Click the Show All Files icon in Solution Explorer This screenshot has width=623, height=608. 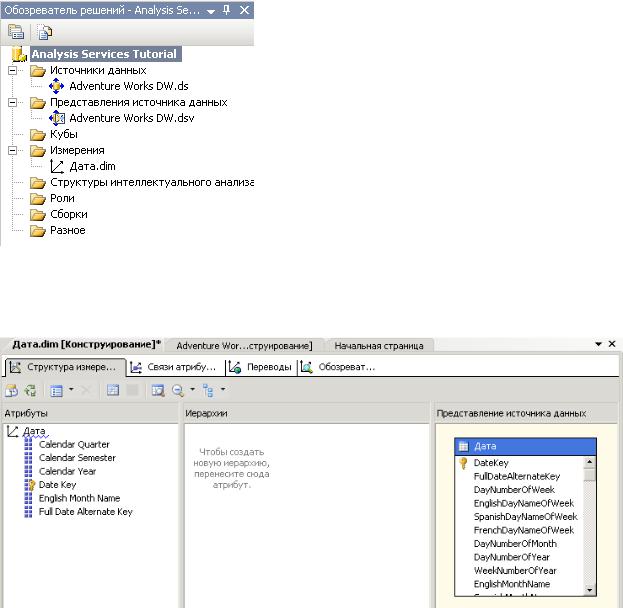tap(45, 32)
